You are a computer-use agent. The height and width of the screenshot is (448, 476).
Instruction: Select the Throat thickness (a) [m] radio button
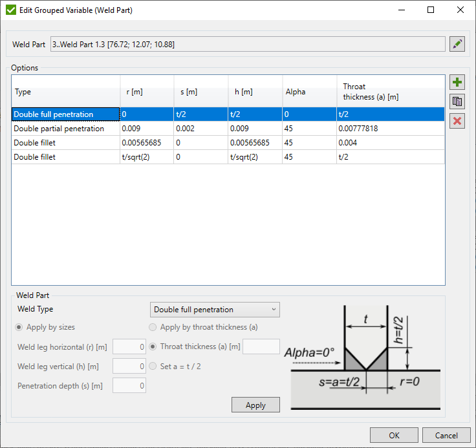tap(153, 347)
